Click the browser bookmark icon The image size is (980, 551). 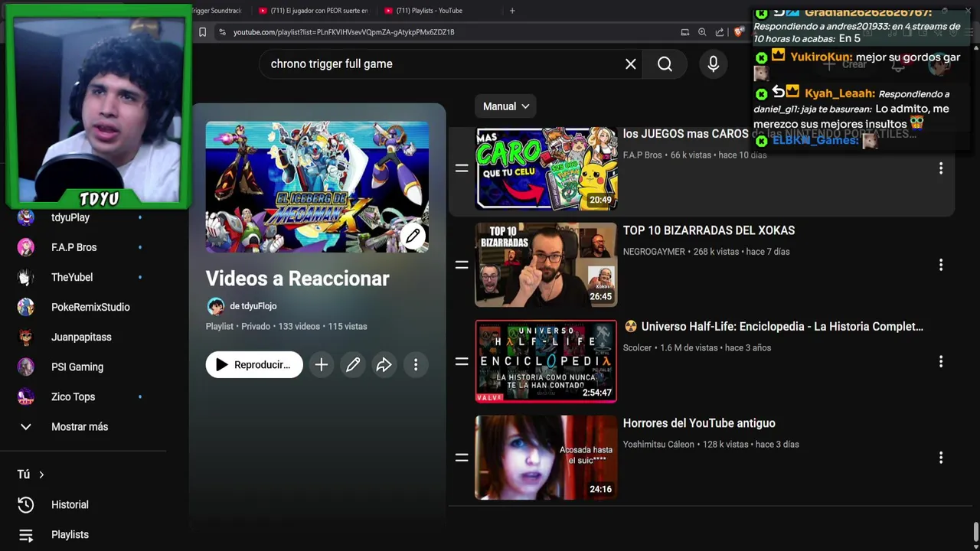pos(202,32)
